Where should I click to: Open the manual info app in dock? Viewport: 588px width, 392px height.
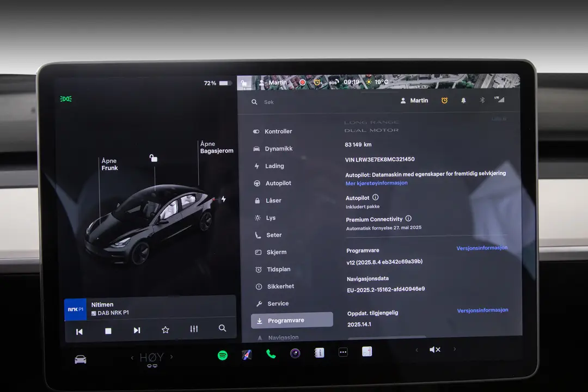(319, 353)
